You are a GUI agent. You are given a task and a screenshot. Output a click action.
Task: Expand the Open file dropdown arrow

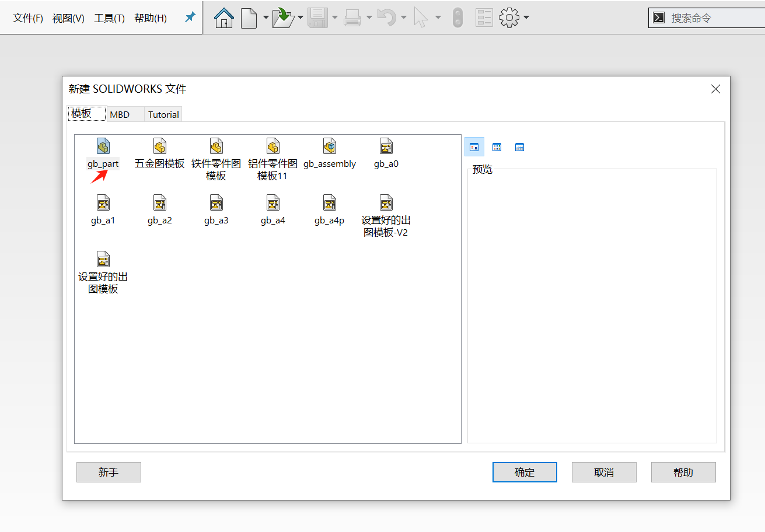pyautogui.click(x=301, y=17)
